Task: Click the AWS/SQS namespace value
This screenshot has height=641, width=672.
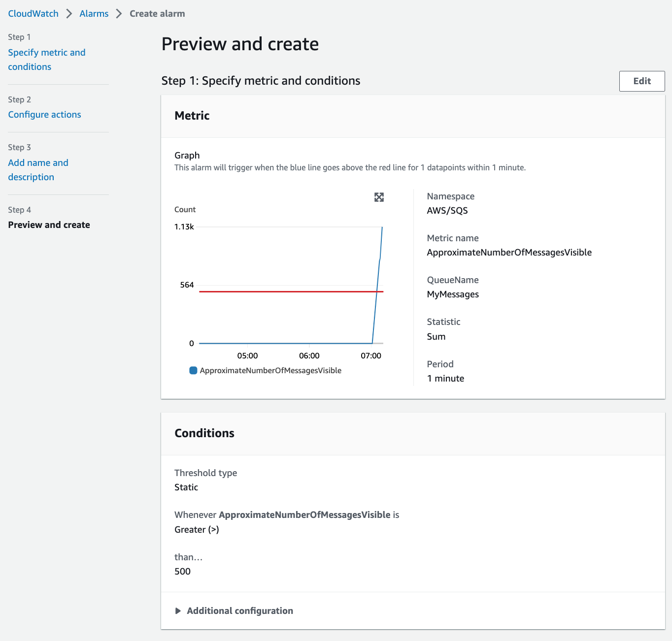Action: 447,210
